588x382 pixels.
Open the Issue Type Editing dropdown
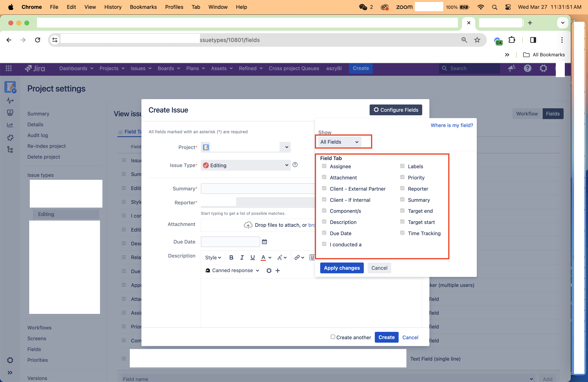[x=246, y=165]
